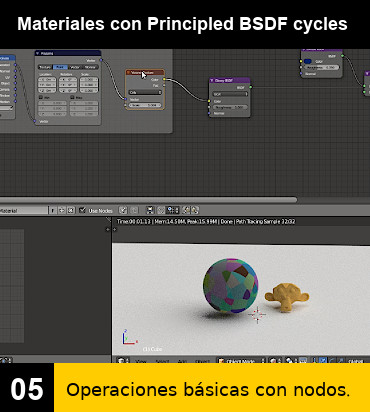Click the paste nodes icon
370x412 pixels.
pyautogui.click(x=195, y=210)
